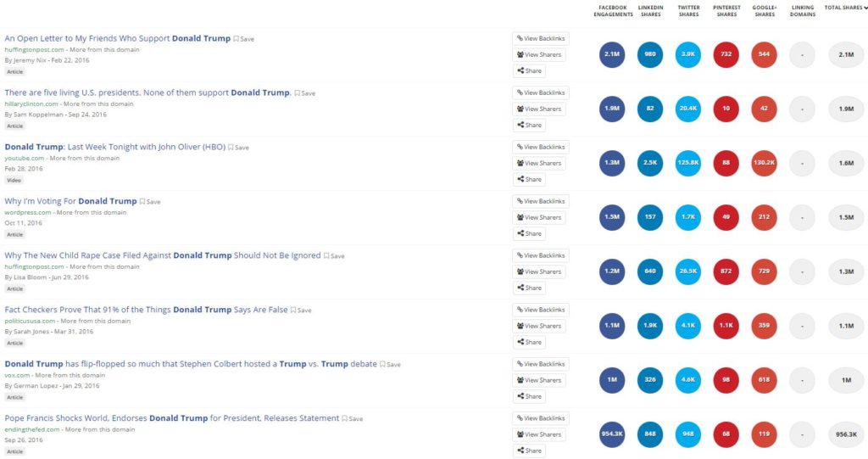View Backlinks for the Open Letter article
868x459 pixels.
pos(541,39)
